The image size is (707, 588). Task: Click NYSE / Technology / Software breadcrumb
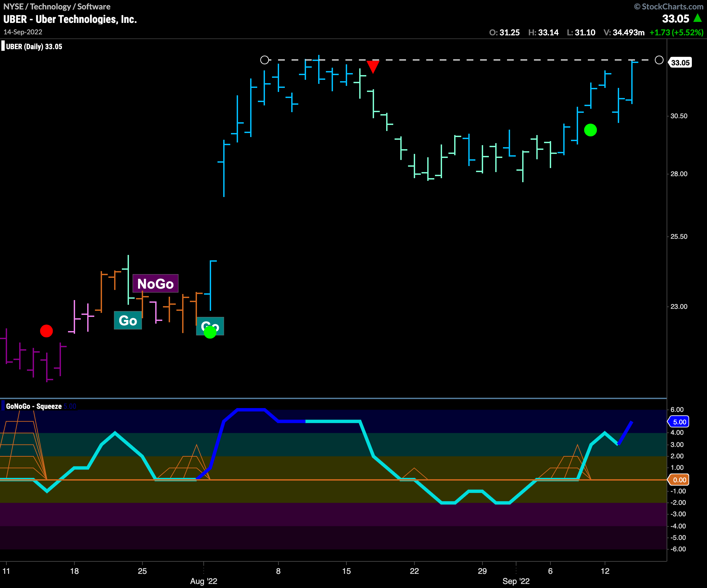coord(57,6)
